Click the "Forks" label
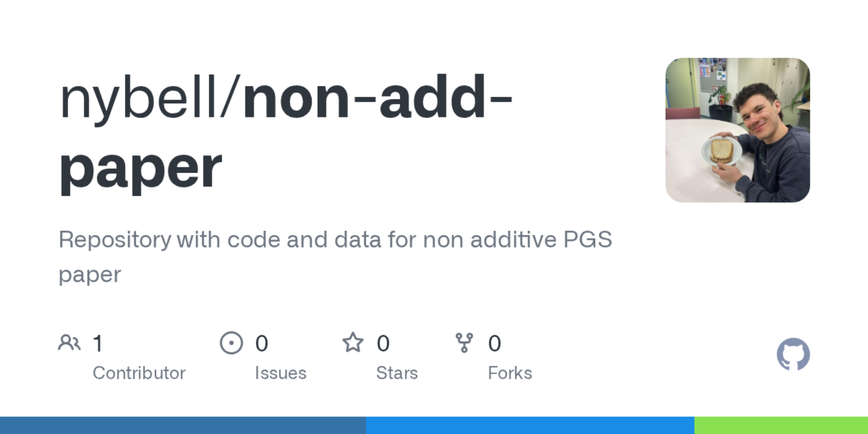This screenshot has height=434, width=868. 510,373
